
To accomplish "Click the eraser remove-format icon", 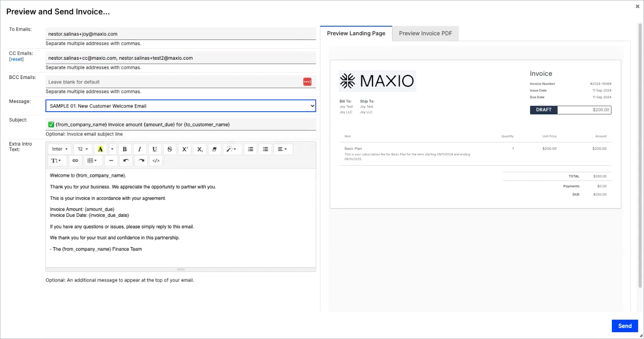I will (x=215, y=149).
